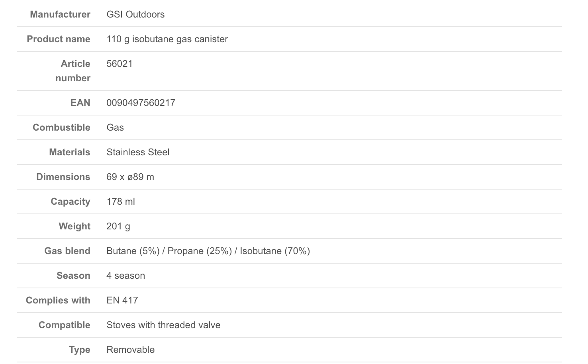Click the 'Stainless Steel' materials value
This screenshot has width=588, height=364.
(x=138, y=152)
